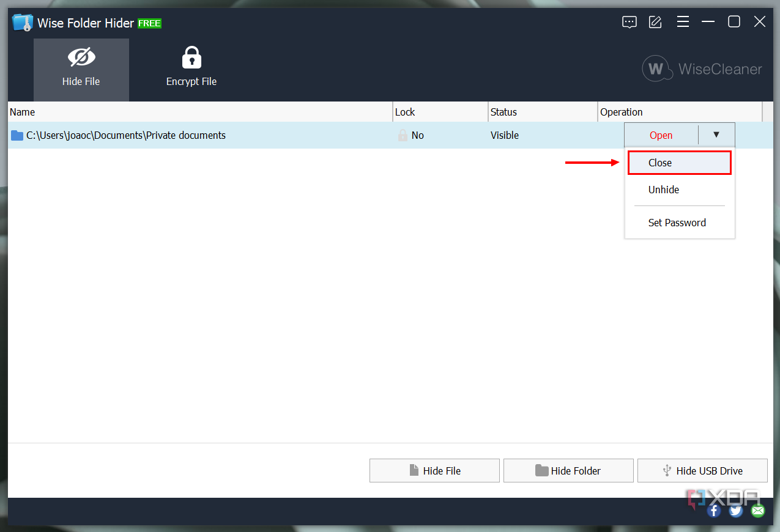Switch to the Encrypt File tab
Viewport: 780px width, 532px height.
191,69
